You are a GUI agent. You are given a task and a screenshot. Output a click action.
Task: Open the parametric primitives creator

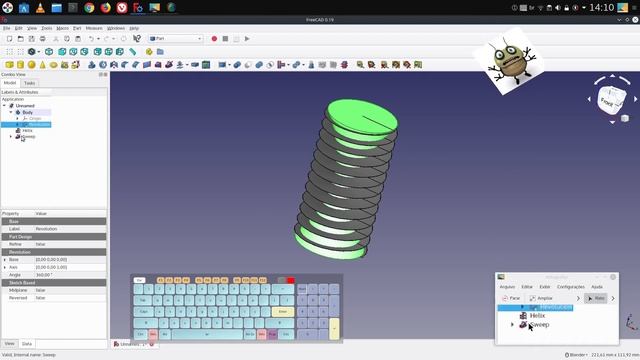coord(64,64)
